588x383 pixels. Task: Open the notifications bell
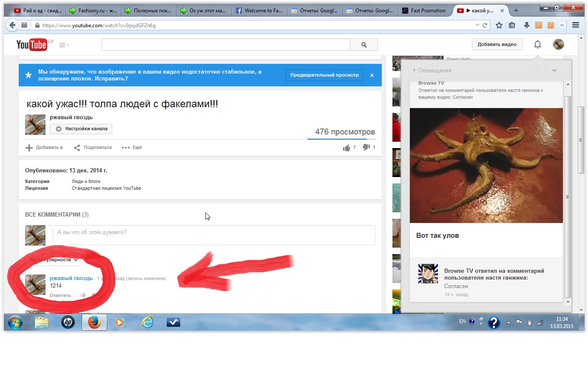coord(537,44)
